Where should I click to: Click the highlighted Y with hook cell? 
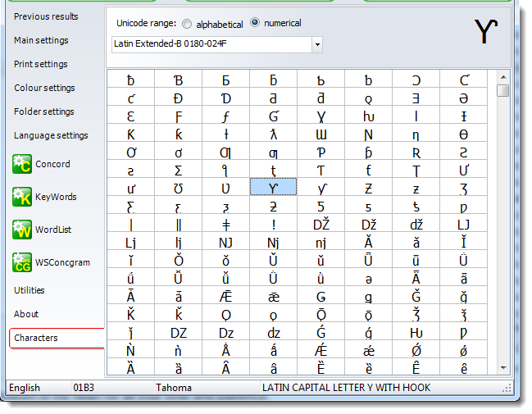273,188
